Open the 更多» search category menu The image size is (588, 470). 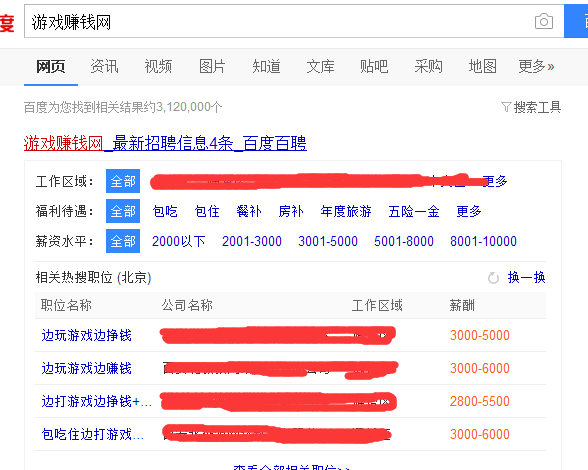click(x=536, y=66)
